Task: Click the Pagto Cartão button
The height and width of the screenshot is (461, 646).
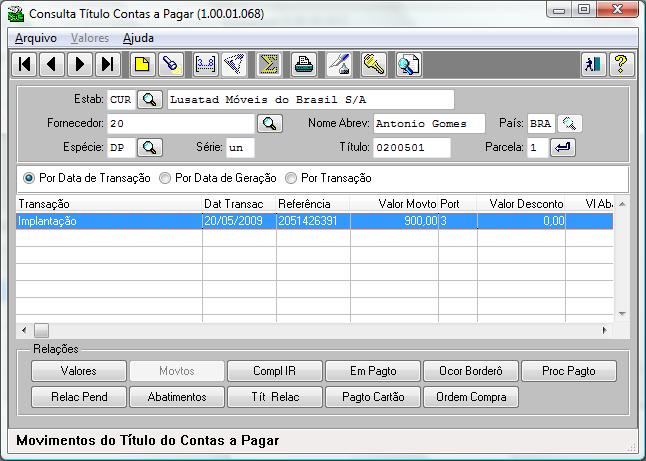Action: point(373,397)
